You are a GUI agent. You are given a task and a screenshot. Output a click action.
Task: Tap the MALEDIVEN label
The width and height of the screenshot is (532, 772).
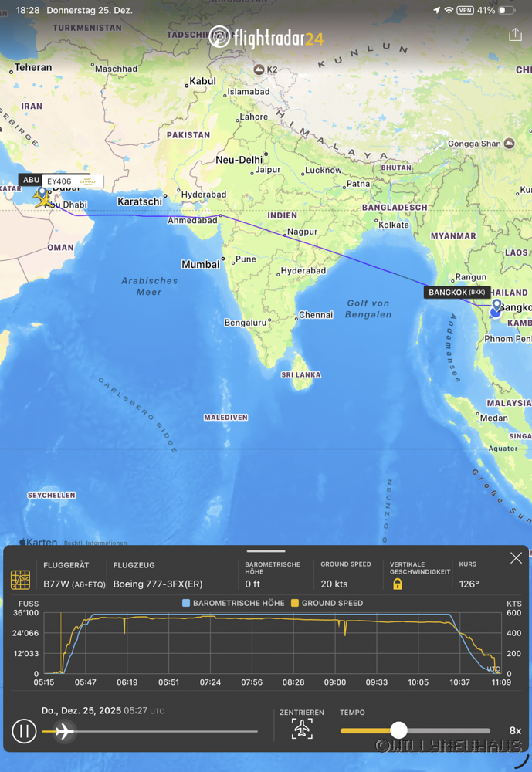tap(226, 418)
